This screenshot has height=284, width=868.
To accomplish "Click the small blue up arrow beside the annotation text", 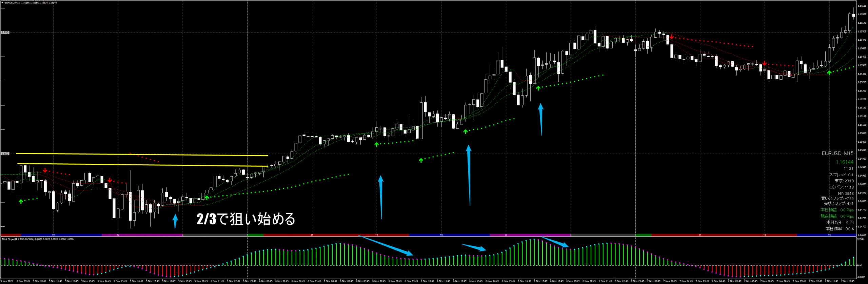I will [x=175, y=221].
